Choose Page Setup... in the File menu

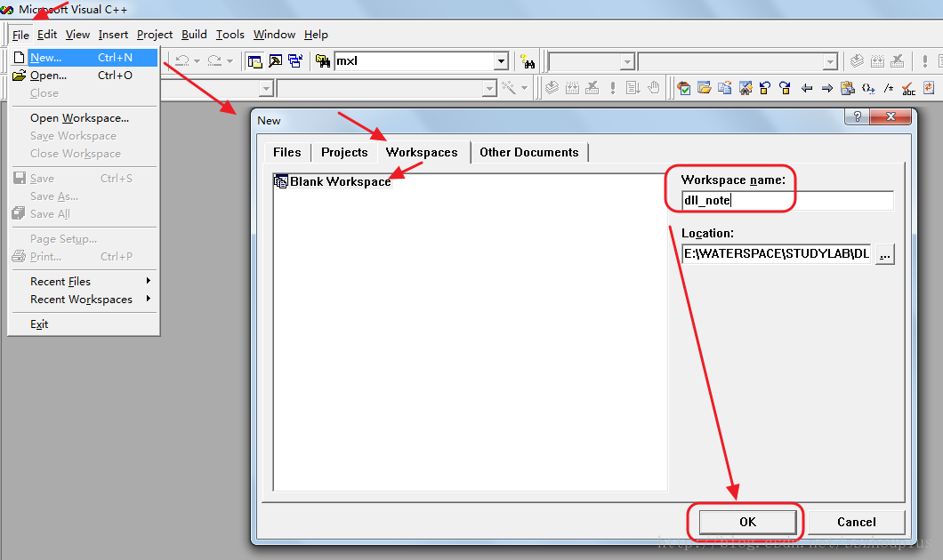(85, 239)
